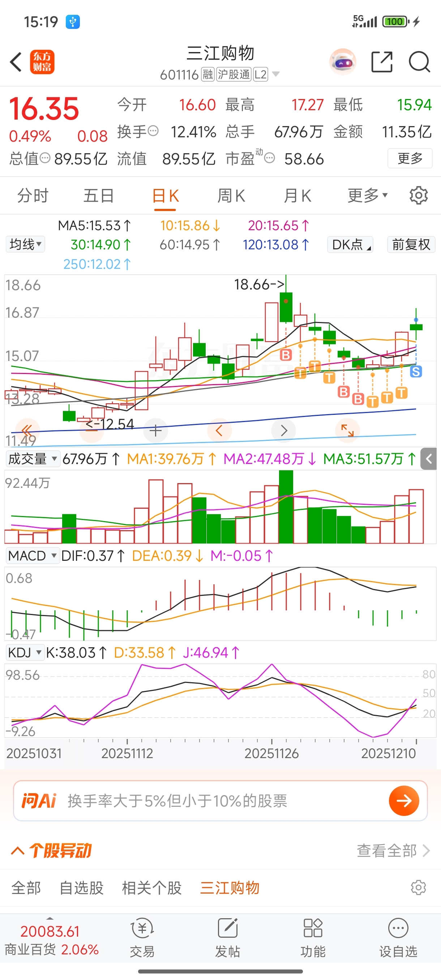The height and width of the screenshot is (980, 441).
Task: Tap the 16.35 current price
Action: click(44, 109)
